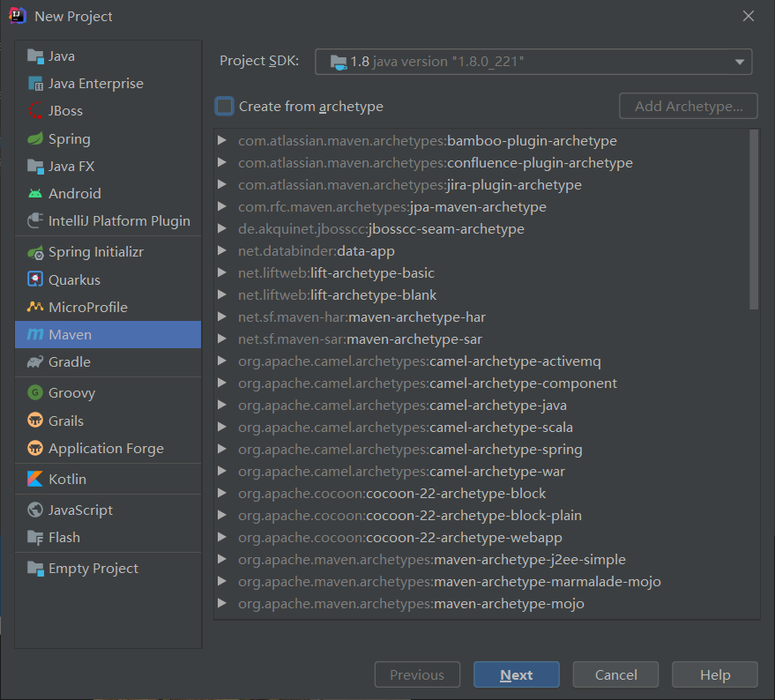Expand camel-archetype-activemq node
This screenshot has width=775, height=700.
222,361
